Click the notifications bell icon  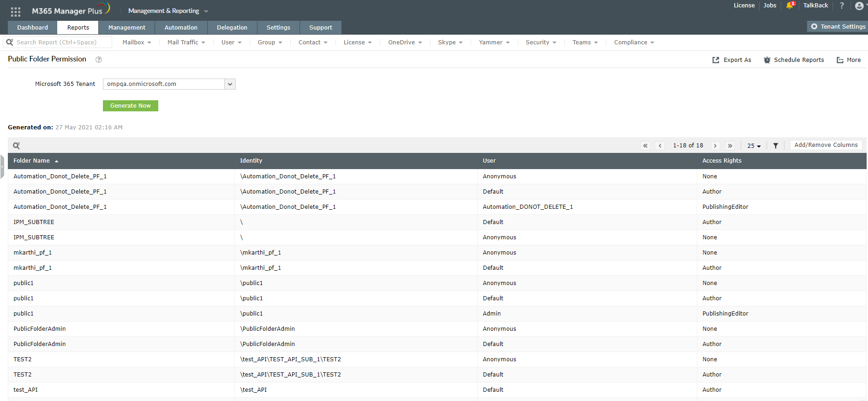tap(790, 6)
